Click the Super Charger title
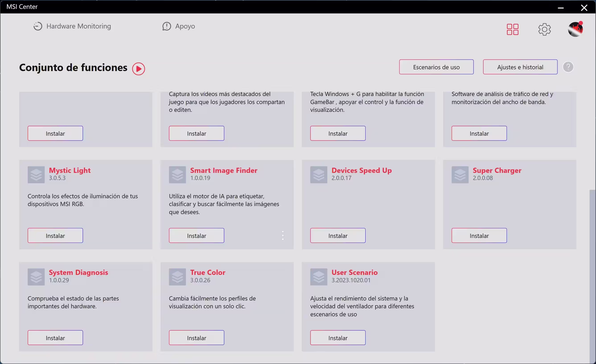596x364 pixels. pos(497,170)
